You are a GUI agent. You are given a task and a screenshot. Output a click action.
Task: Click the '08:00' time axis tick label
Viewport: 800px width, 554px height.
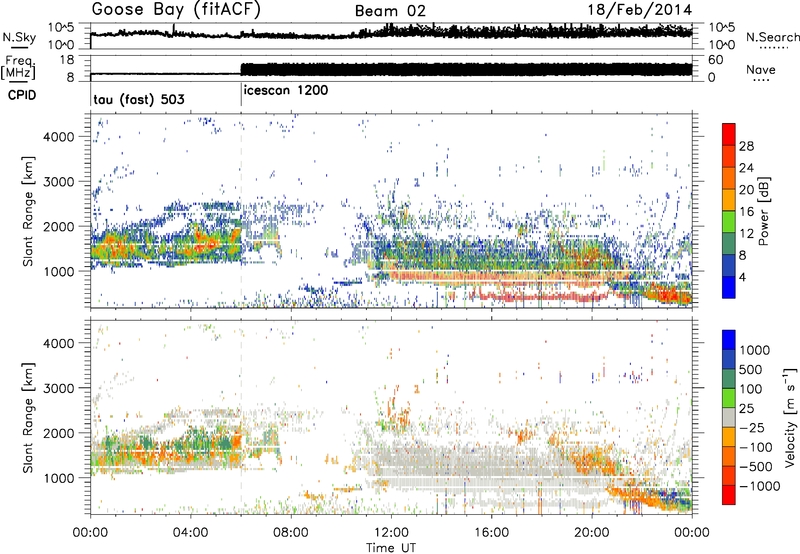(x=291, y=533)
